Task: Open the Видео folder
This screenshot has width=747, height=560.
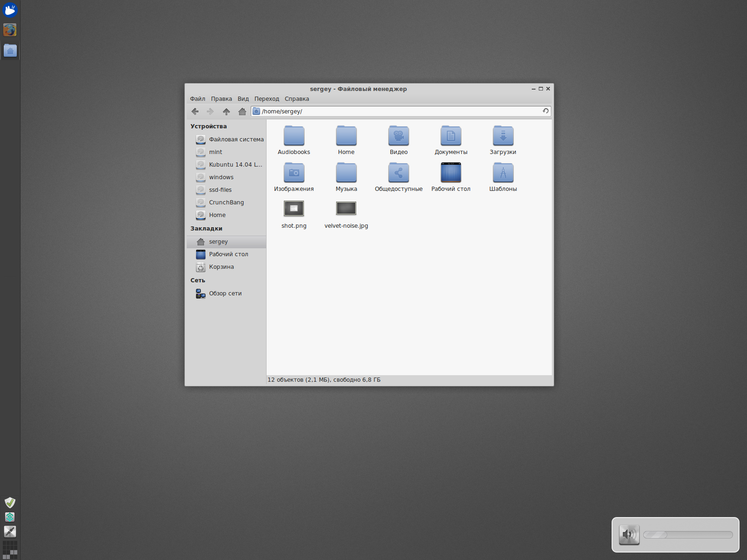Action: (x=399, y=140)
